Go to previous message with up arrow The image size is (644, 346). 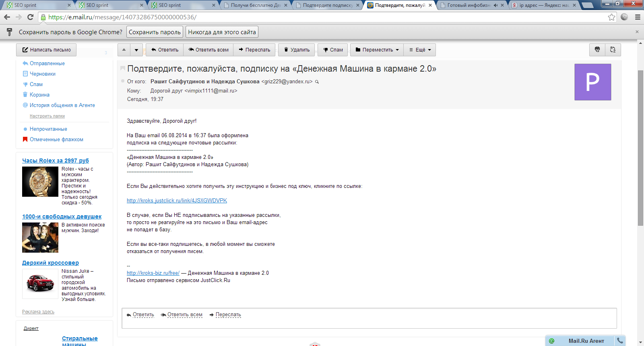pyautogui.click(x=124, y=50)
